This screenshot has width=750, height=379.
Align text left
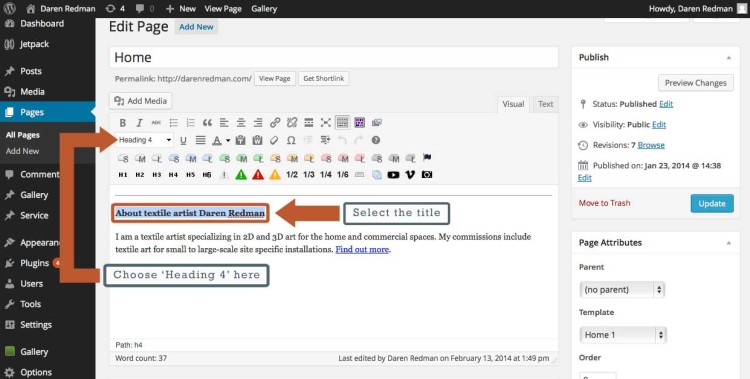[x=224, y=123]
